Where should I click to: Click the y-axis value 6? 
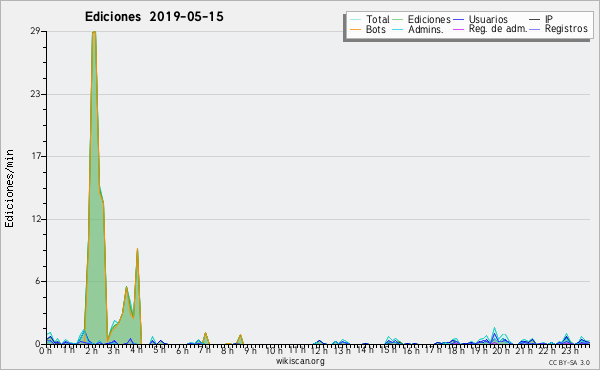(x=38, y=281)
